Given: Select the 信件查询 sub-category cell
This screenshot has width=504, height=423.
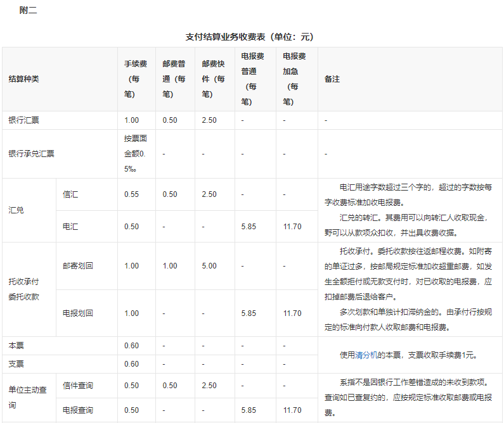Looking at the screenshot, I should [77, 386].
